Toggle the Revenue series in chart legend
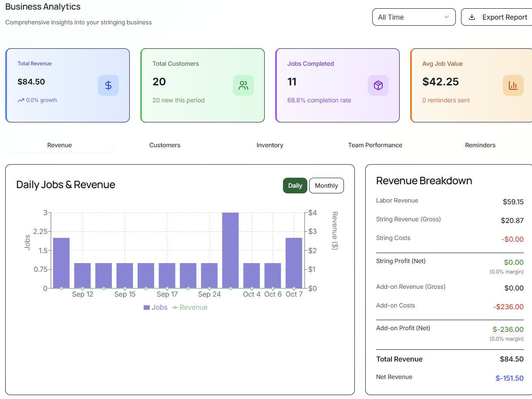The height and width of the screenshot is (399, 532). coord(190,308)
